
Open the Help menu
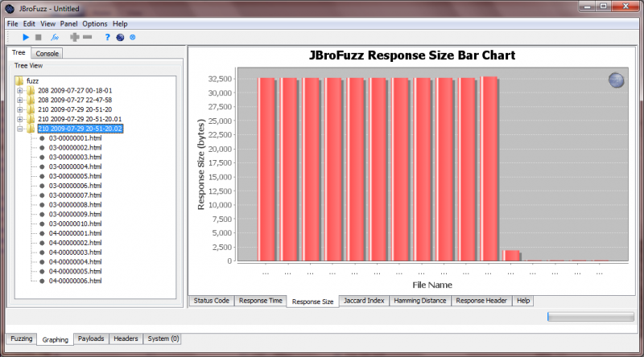coord(120,24)
